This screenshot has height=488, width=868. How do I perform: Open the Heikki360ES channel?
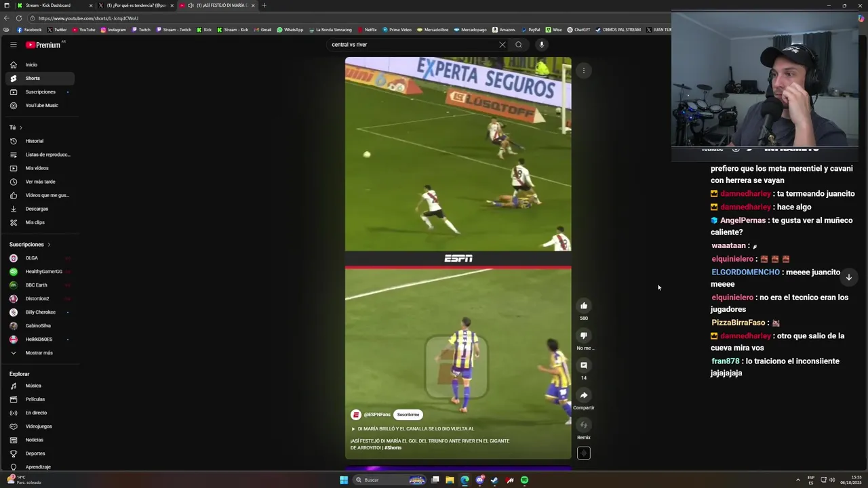point(40,339)
